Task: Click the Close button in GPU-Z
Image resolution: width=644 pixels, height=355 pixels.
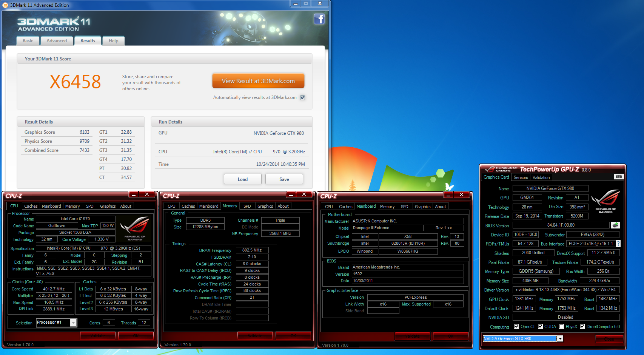Action: click(609, 339)
